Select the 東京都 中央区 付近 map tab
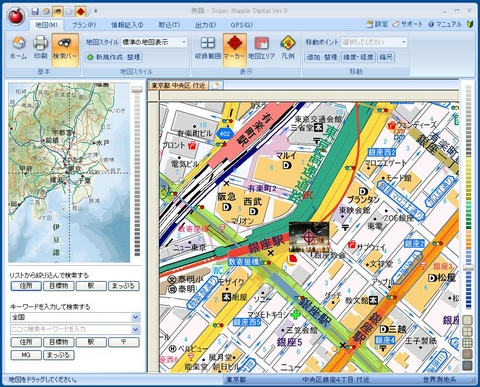480x387 pixels. click(178, 85)
